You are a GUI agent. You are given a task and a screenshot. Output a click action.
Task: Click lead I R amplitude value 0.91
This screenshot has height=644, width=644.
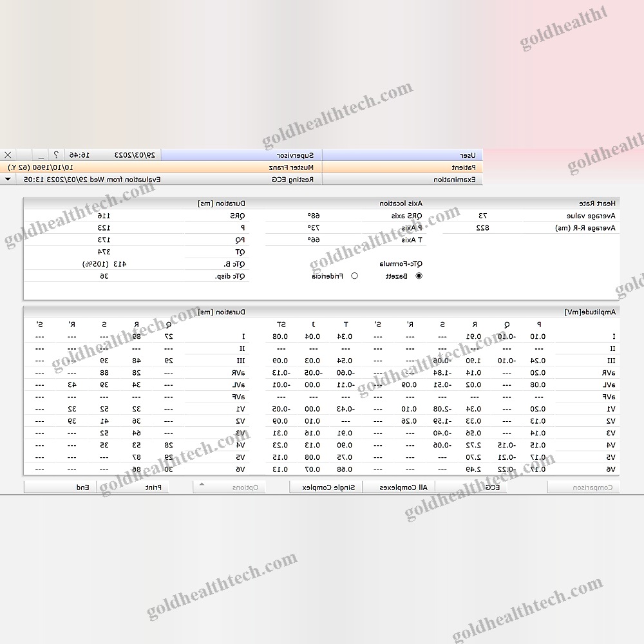473,336
